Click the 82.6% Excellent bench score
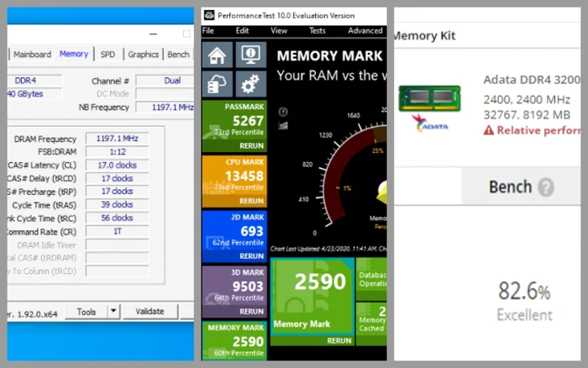This screenshot has height=368, width=588. (524, 301)
